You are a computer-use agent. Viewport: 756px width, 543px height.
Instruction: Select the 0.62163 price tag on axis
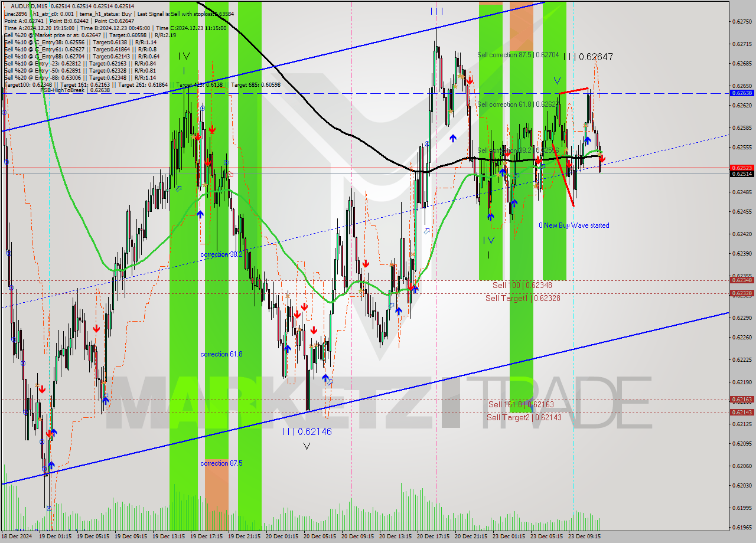[742, 400]
